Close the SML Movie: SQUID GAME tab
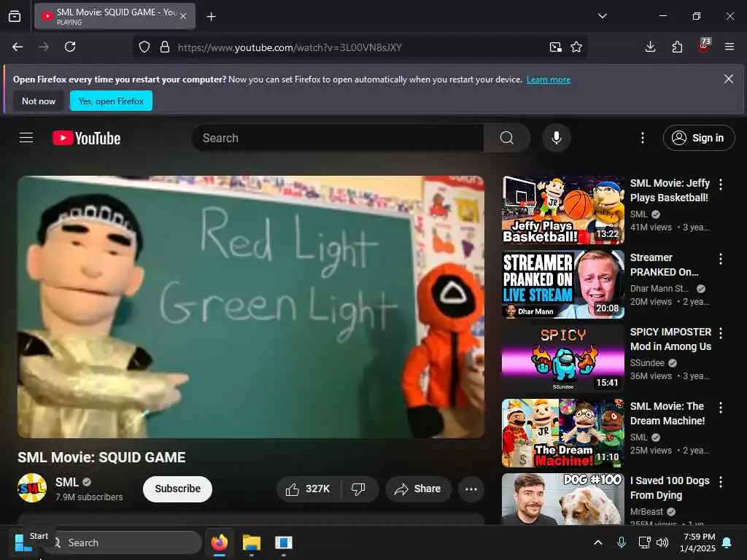This screenshot has height=560, width=747. pos(183,16)
